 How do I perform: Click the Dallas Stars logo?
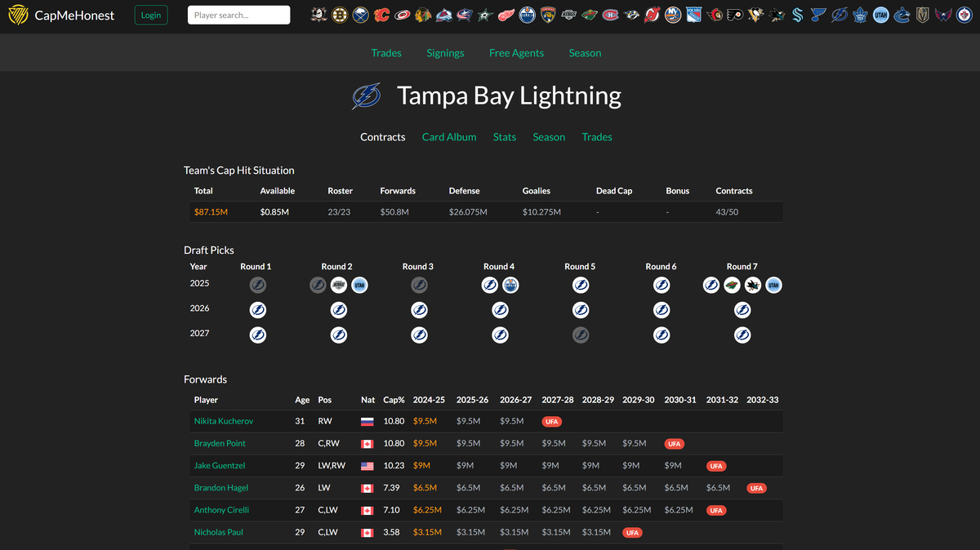point(486,15)
